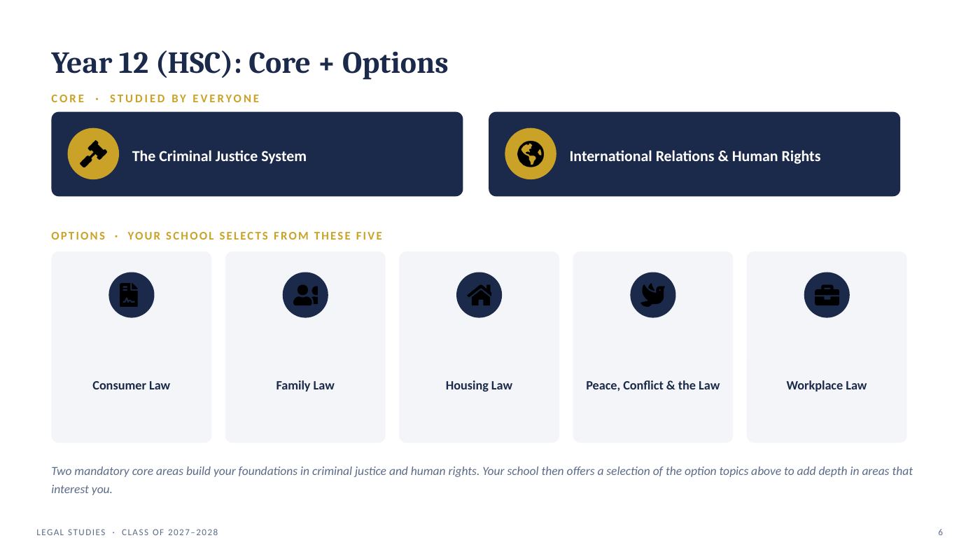Screen dimensions: 980x552
Task: Click the 'Core · Studied by everyone' heading
Action: pyautogui.click(x=155, y=99)
